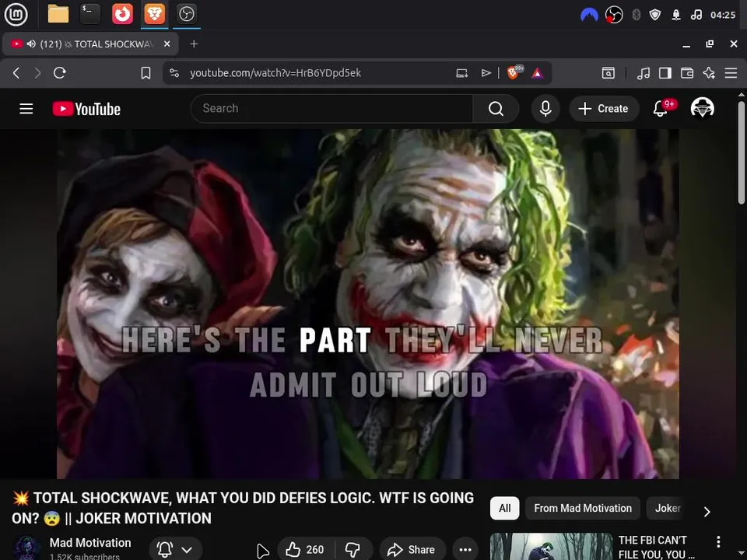Viewport: 747px width, 560px height.
Task: Select the From Mad Motivation chip
Action: point(583,508)
